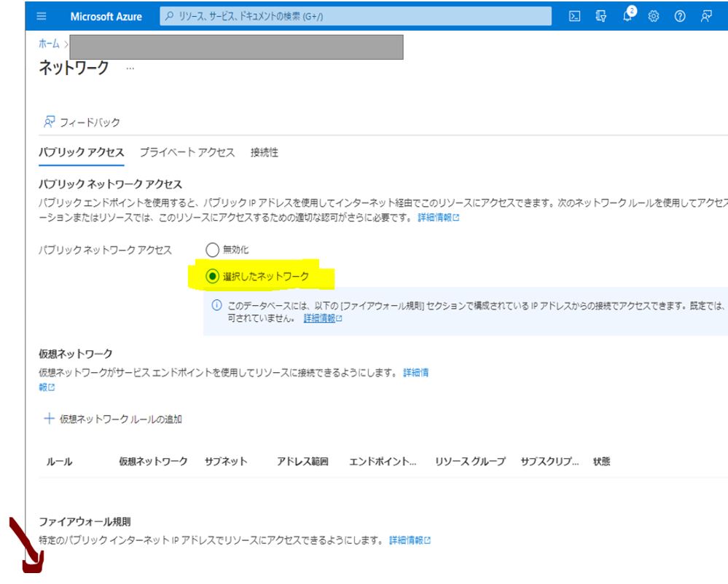Click the 仮想ネットワーク column header

tap(153, 461)
